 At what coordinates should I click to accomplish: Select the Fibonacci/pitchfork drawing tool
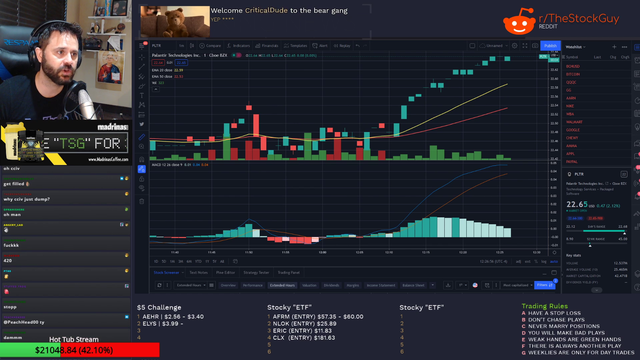[142, 76]
